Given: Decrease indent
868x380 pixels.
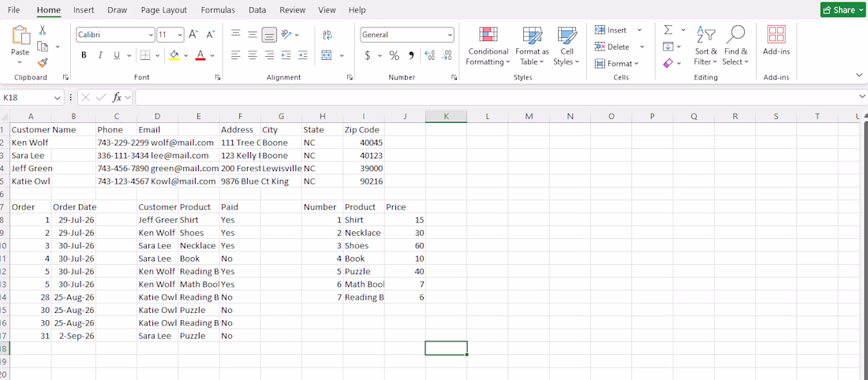Looking at the screenshot, I should pos(286,55).
